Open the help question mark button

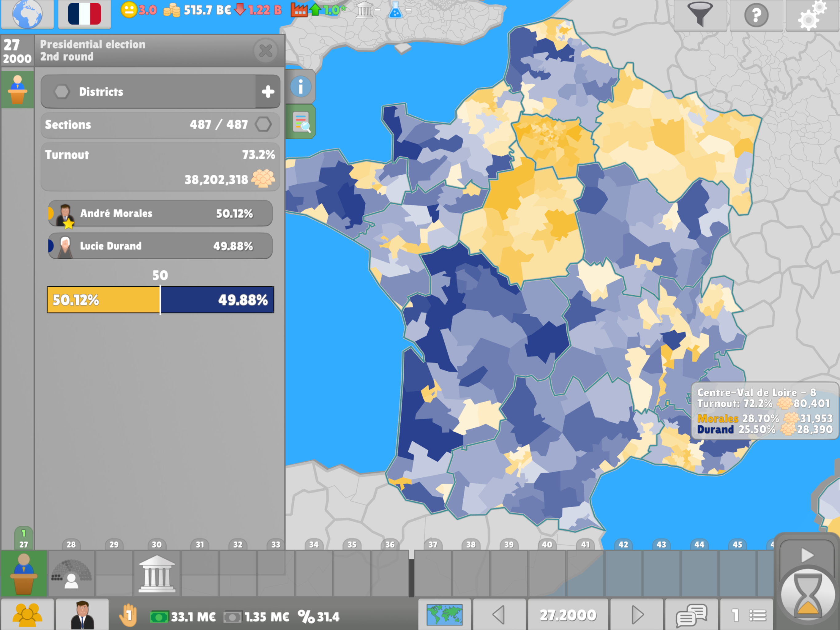coord(756,15)
